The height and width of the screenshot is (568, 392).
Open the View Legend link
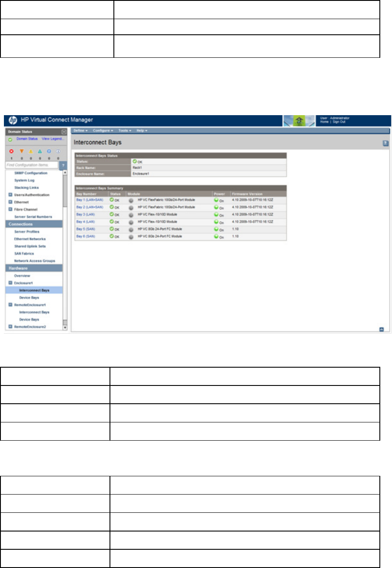[52, 139]
